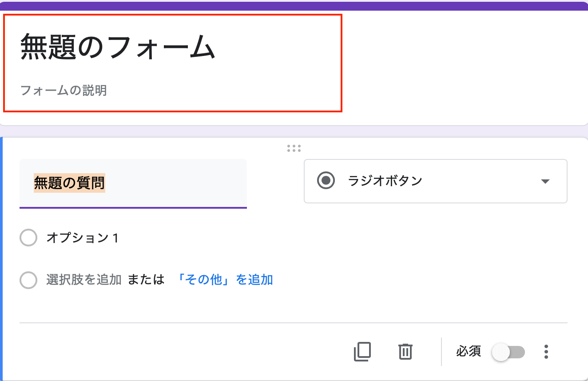This screenshot has width=588, height=381.
Task: Duplicate the question with the copy icon
Action: pos(362,352)
